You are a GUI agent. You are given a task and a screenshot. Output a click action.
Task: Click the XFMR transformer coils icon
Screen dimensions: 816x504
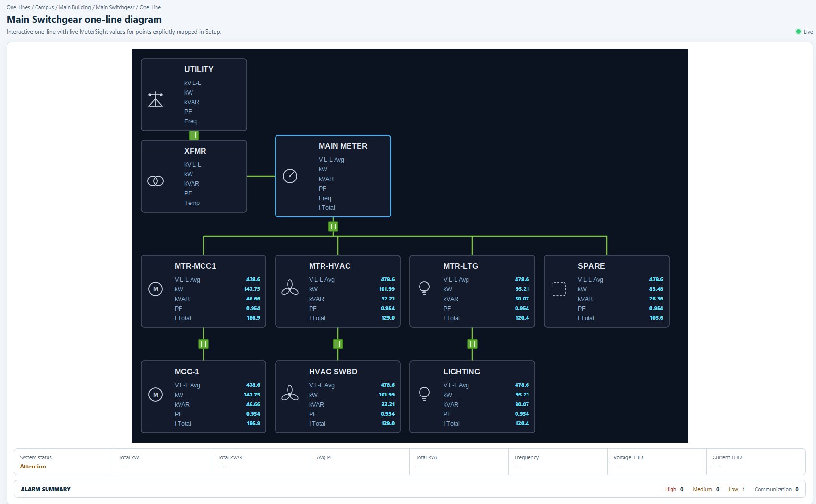pos(156,181)
